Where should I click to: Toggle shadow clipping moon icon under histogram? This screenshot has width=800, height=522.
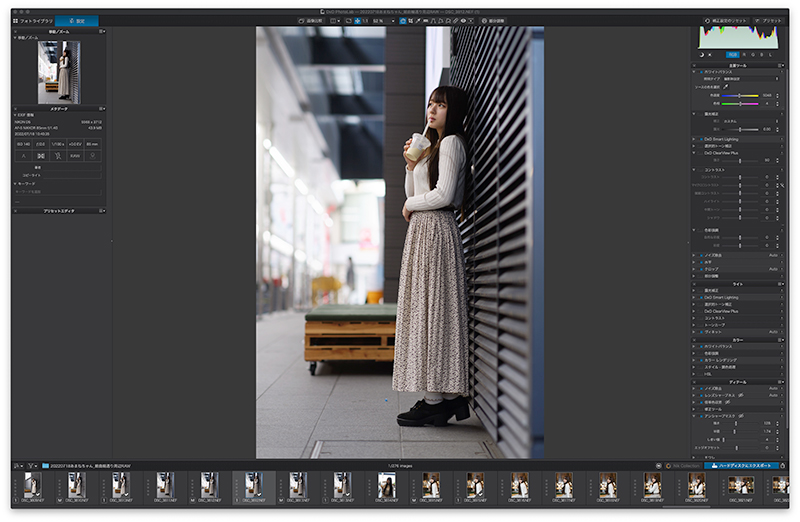coord(702,55)
